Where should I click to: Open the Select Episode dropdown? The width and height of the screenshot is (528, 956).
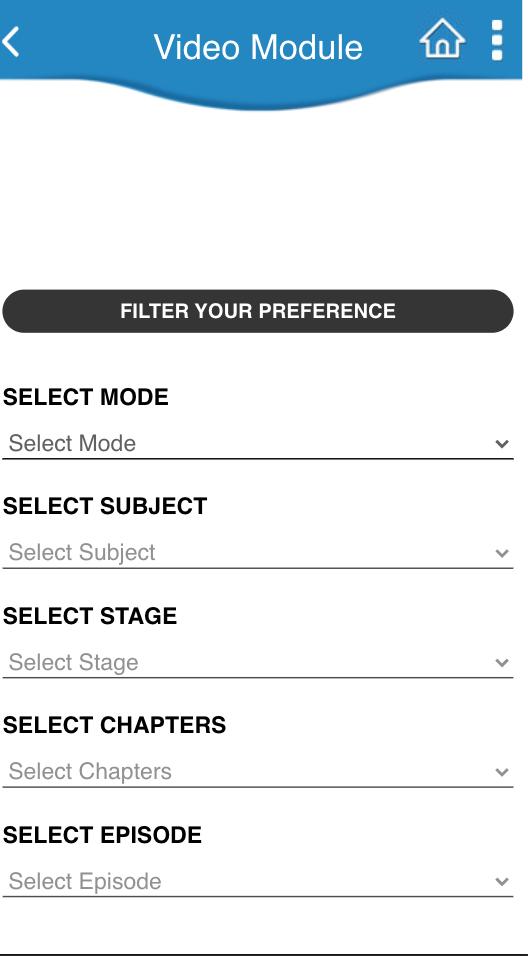pyautogui.click(x=258, y=882)
